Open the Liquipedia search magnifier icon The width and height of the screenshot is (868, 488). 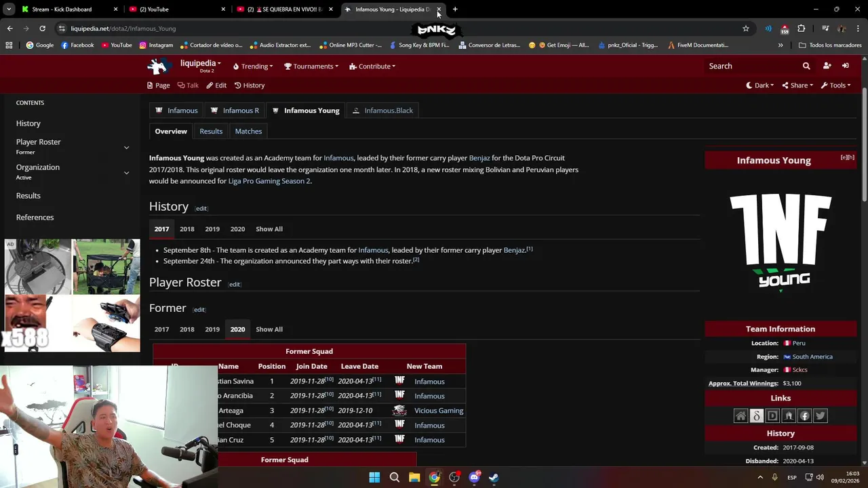(806, 66)
